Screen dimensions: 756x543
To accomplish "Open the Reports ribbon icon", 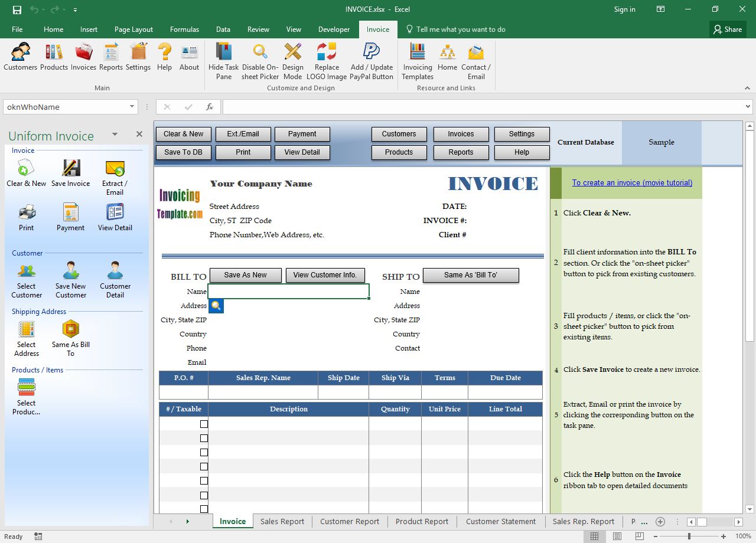I will [111, 57].
